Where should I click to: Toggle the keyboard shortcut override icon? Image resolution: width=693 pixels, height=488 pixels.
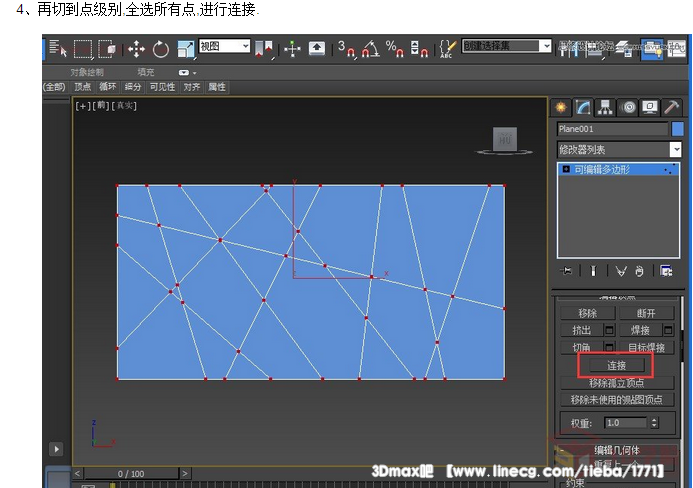pos(317,48)
